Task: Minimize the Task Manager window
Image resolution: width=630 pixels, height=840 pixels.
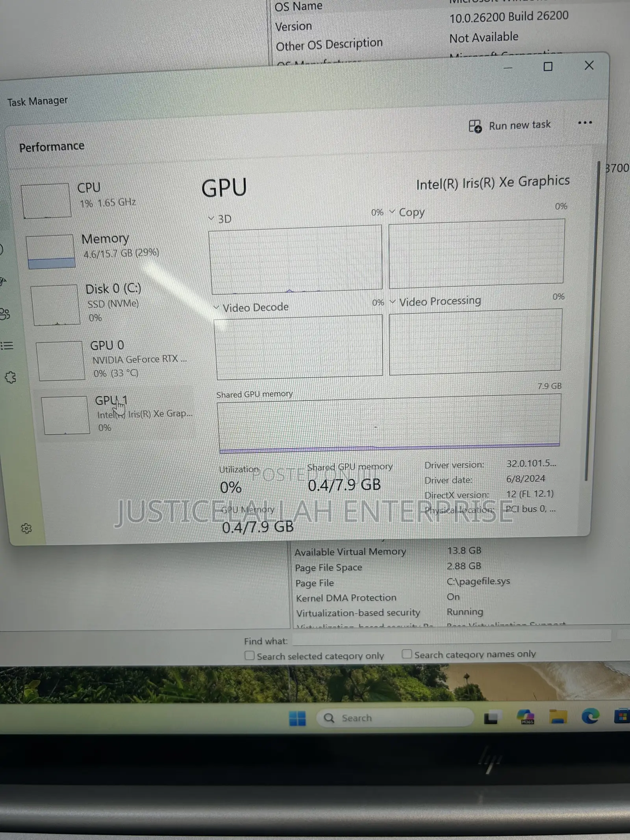Action: [508, 68]
